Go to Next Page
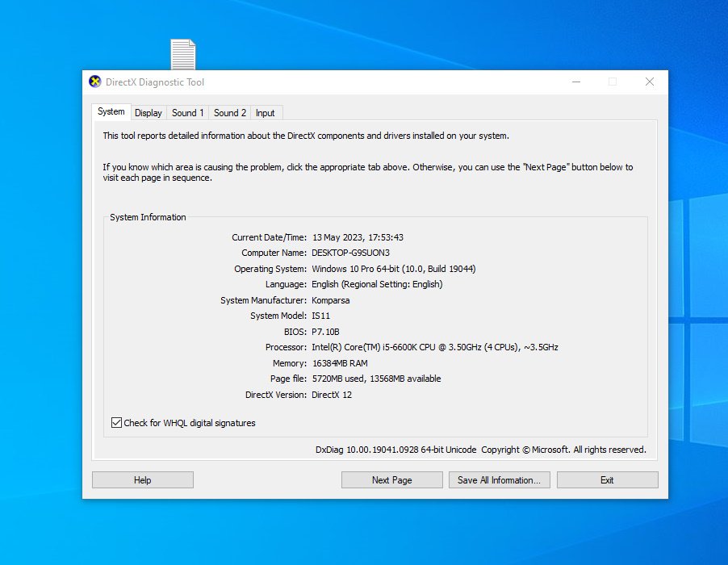 coord(392,480)
